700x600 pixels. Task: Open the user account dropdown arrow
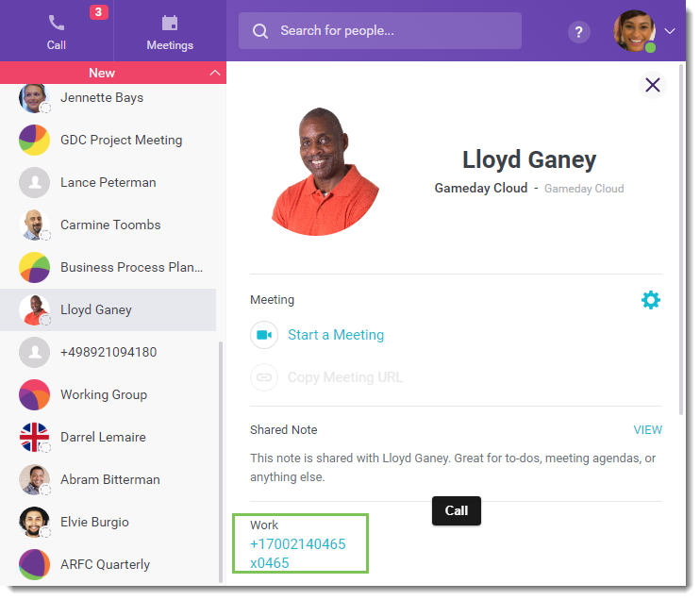(x=669, y=31)
